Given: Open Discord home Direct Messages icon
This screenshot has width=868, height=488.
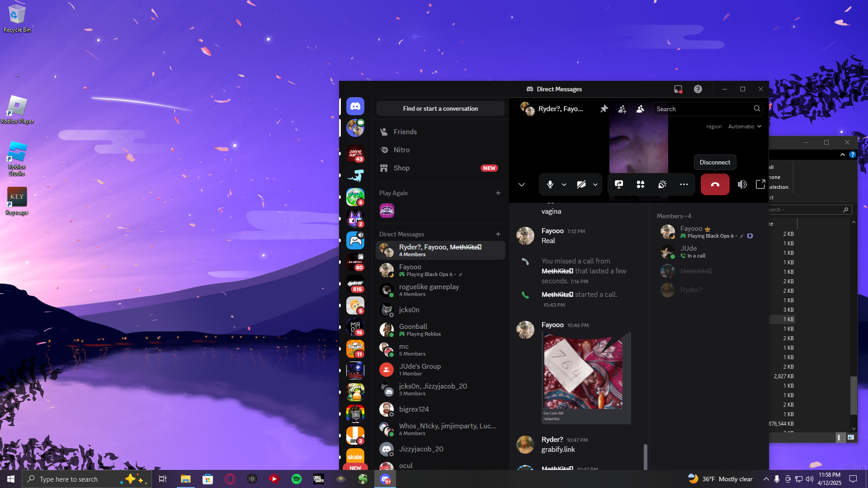Looking at the screenshot, I should [355, 107].
